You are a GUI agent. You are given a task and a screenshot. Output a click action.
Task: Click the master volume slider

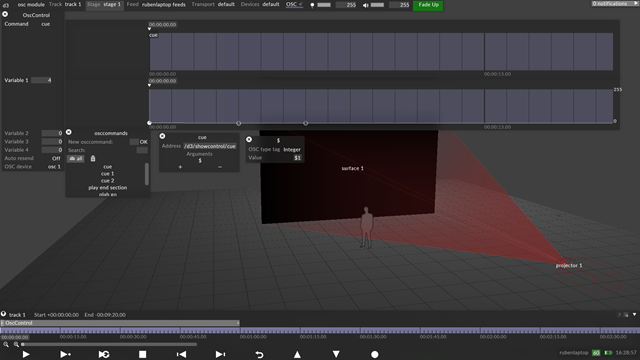pyautogui.click(x=377, y=5)
